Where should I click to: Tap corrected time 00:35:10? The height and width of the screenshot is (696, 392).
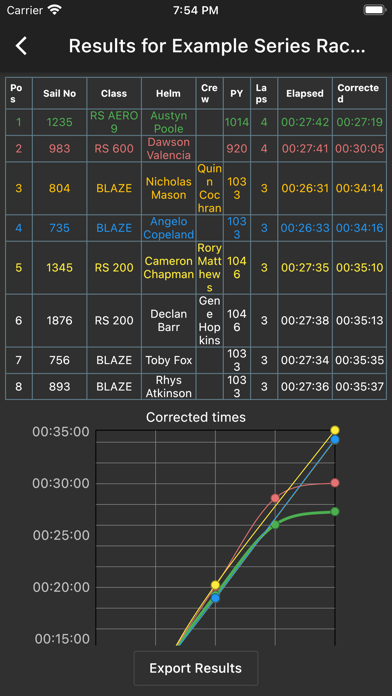click(359, 268)
